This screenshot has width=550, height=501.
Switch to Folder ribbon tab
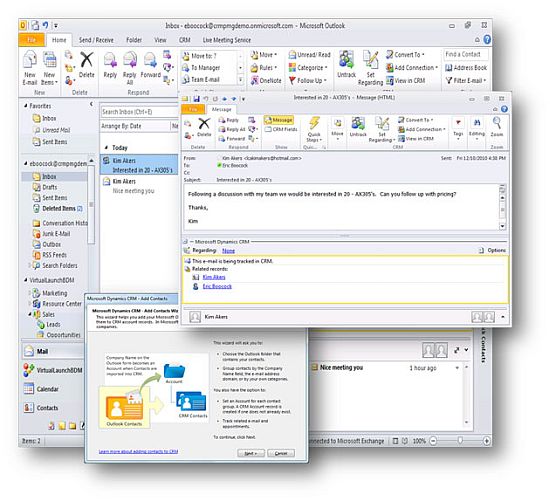click(134, 40)
